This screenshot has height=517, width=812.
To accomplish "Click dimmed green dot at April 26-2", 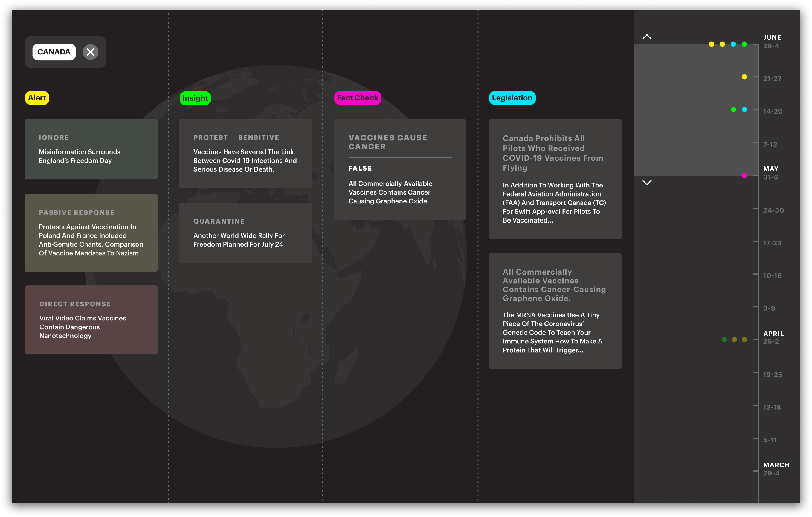I will (724, 340).
